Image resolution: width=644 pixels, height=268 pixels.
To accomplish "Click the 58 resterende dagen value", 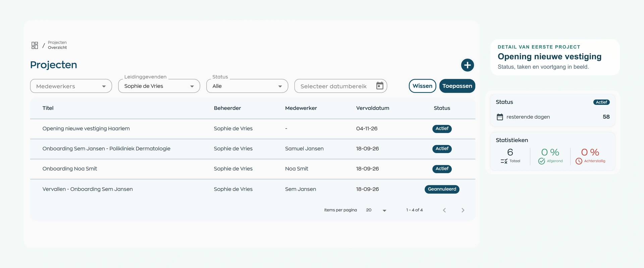I will point(606,117).
